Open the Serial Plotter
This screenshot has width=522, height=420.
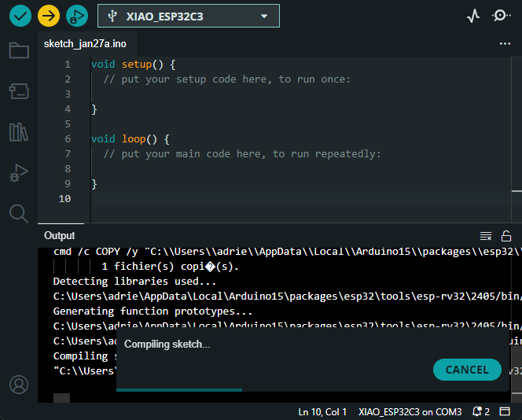[472, 16]
